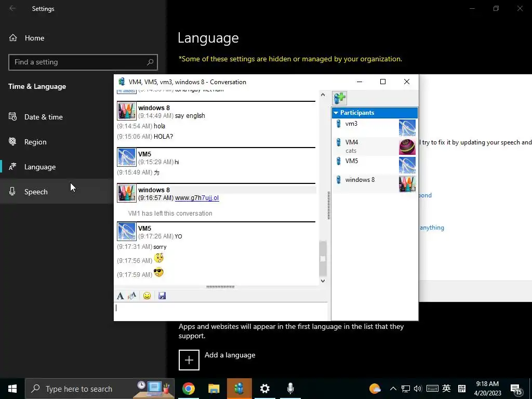Click the sunglasses emoticon in chat
Viewport: 532px width, 399px height.
pyautogui.click(x=158, y=272)
